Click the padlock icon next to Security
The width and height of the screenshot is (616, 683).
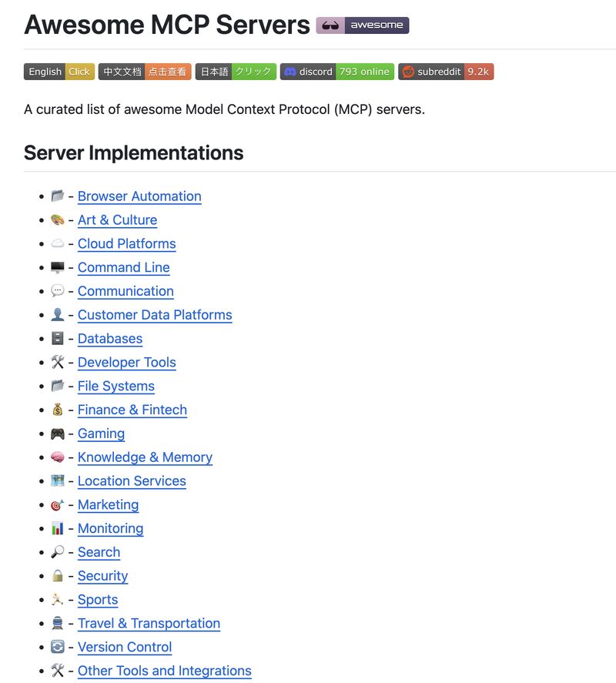pos(58,576)
